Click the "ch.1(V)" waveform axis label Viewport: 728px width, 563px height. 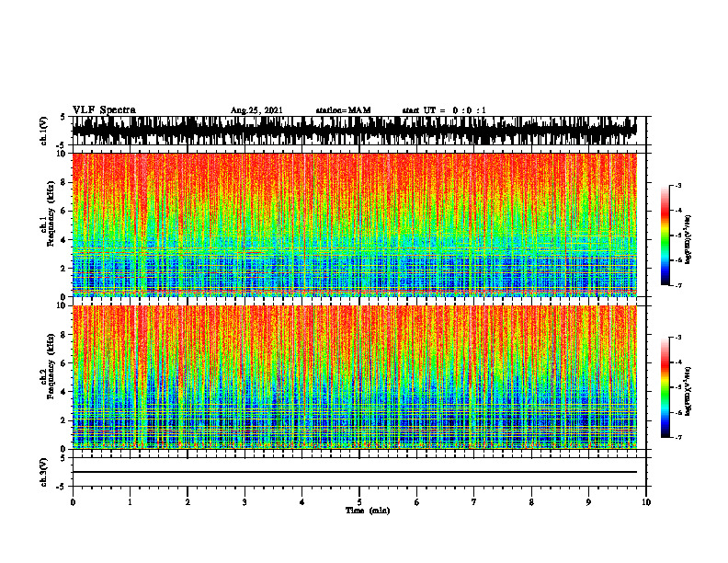44,131
